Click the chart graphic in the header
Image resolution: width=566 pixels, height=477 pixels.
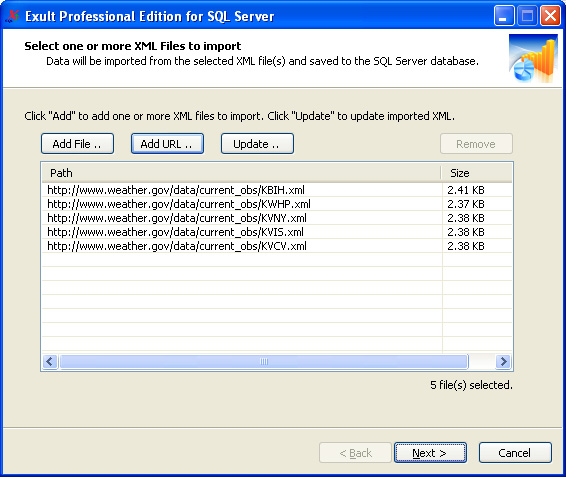(x=534, y=58)
